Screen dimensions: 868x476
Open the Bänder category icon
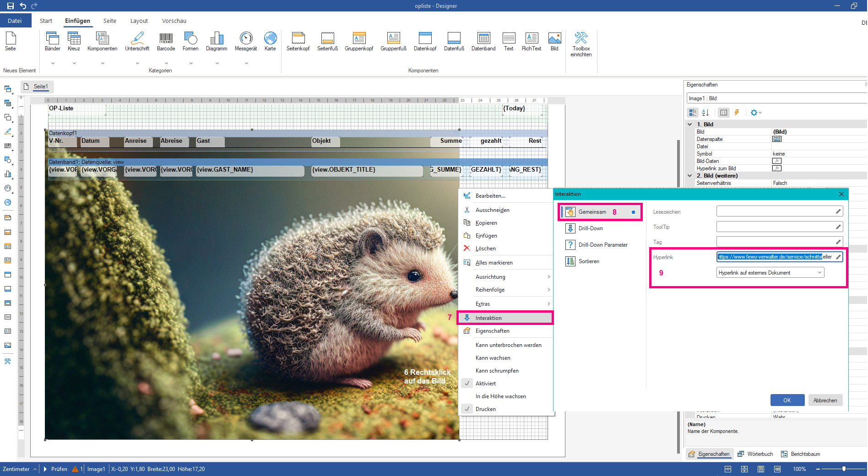pyautogui.click(x=53, y=42)
